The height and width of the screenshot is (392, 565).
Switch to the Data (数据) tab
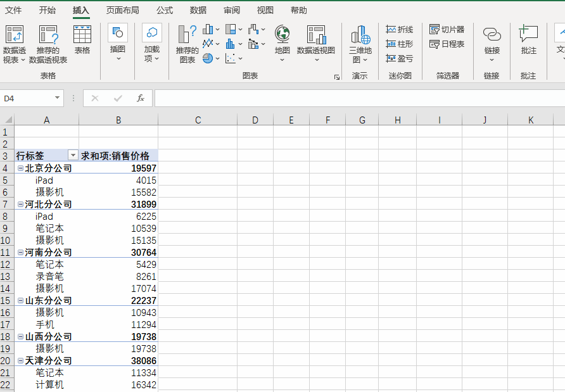[198, 10]
